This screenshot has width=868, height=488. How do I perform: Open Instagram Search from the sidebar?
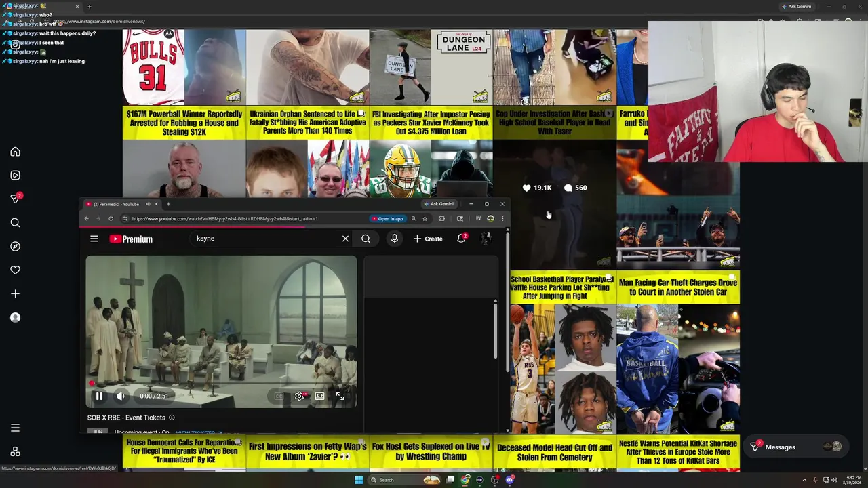(x=15, y=223)
